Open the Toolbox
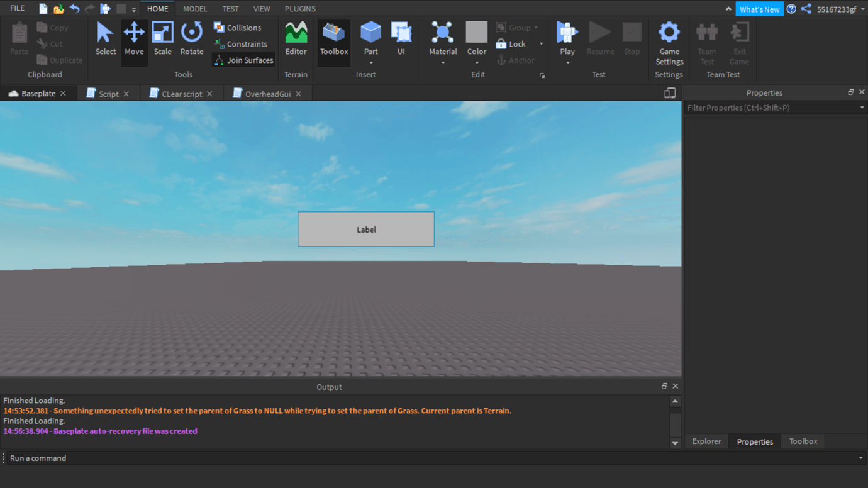Viewport: 868px width, 488px height. point(333,38)
